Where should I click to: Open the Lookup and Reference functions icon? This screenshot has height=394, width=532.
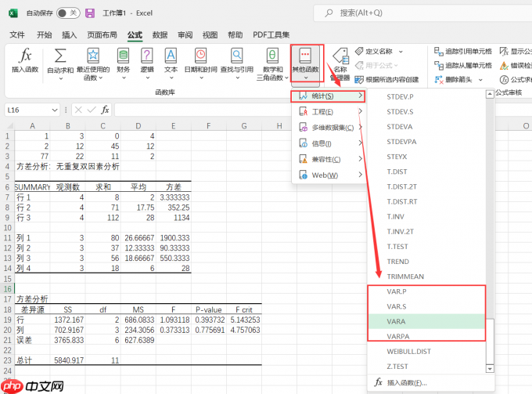[x=237, y=56]
